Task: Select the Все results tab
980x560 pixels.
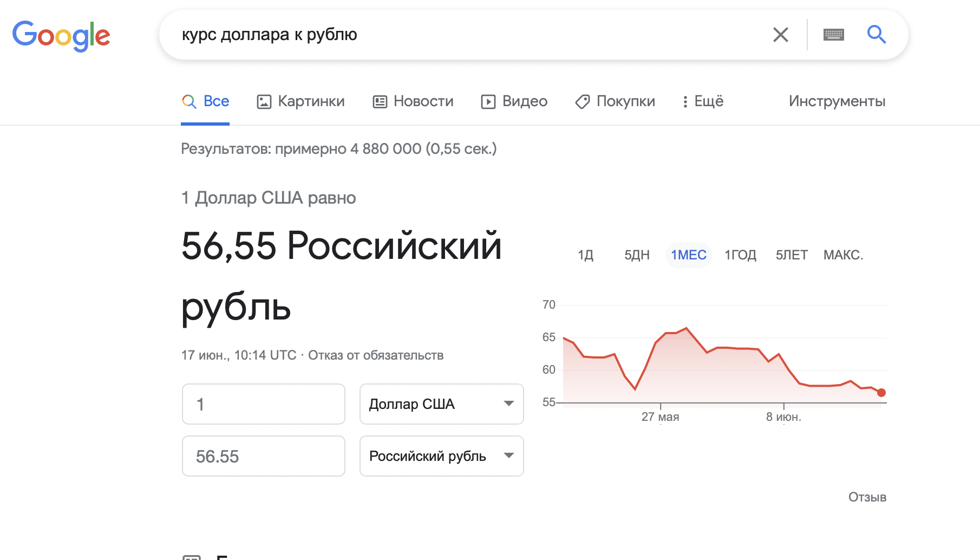Action: (x=205, y=101)
